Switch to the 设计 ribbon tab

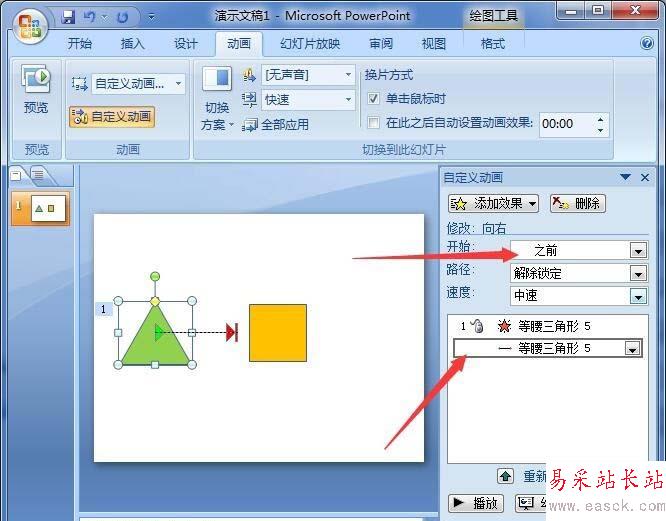pos(186,43)
